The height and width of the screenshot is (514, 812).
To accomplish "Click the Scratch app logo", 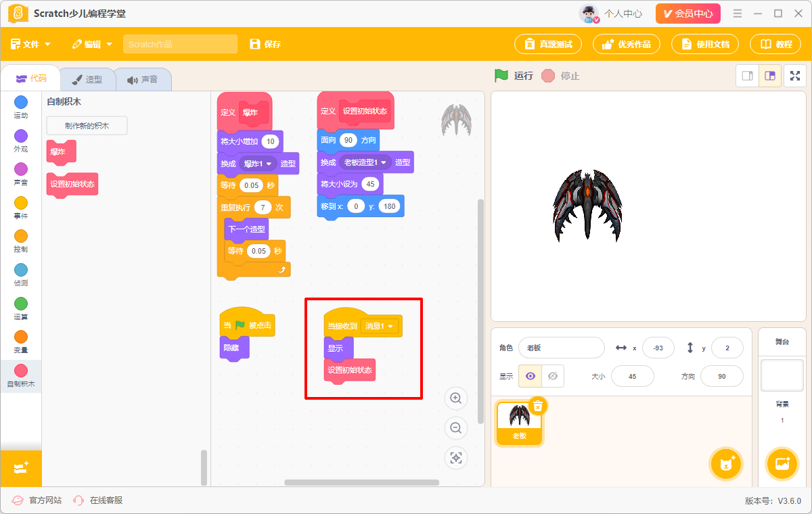I will 18,14.
